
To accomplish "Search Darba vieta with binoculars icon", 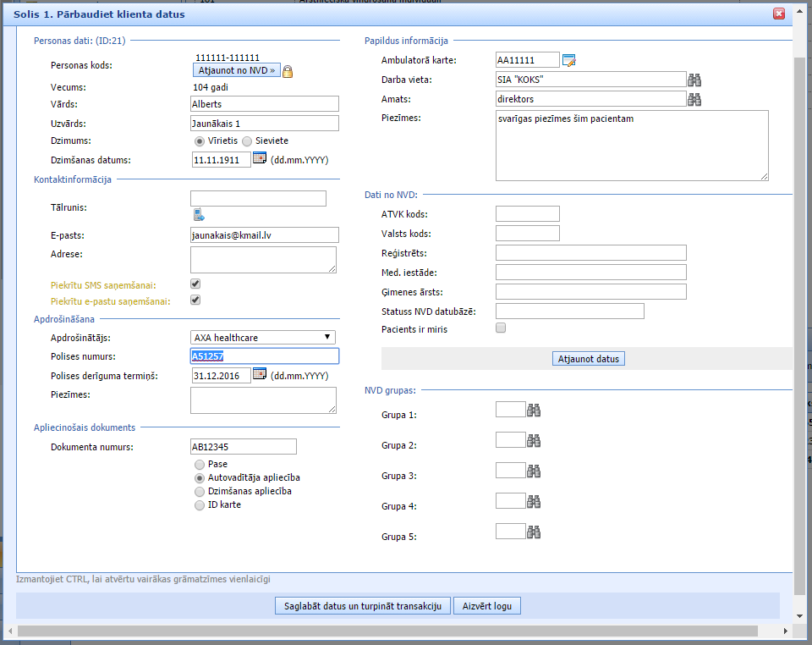I will pyautogui.click(x=694, y=80).
